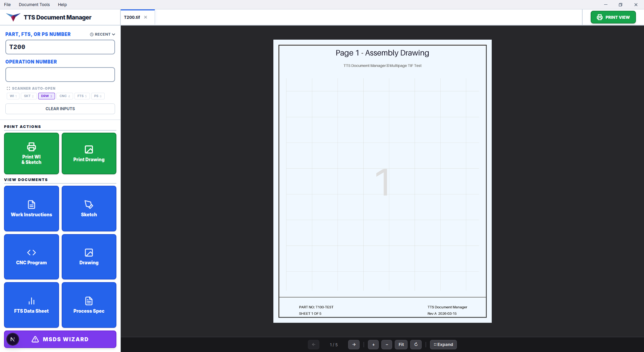The image size is (644, 352).
Task: Click the Operation Number input field
Action: [60, 75]
